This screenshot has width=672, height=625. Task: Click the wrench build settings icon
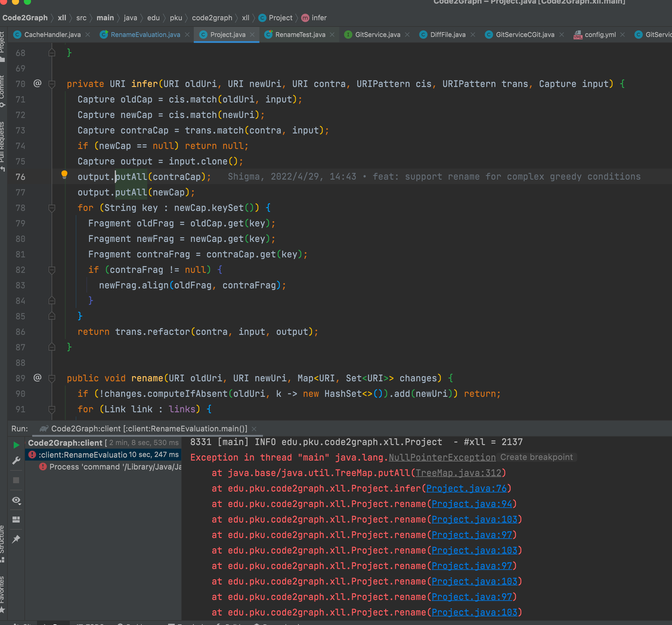coord(16,461)
